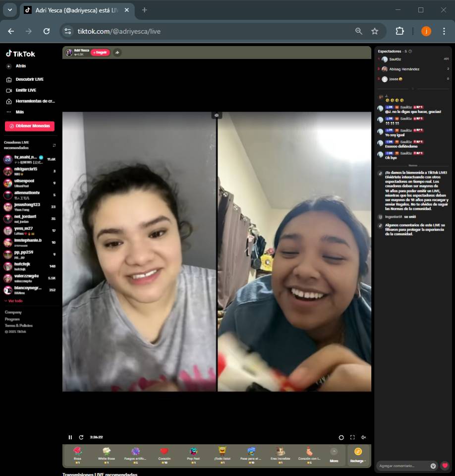455x476 pixels.
Task: Open the Emitir LIVE sidebar item
Action: [x=26, y=90]
